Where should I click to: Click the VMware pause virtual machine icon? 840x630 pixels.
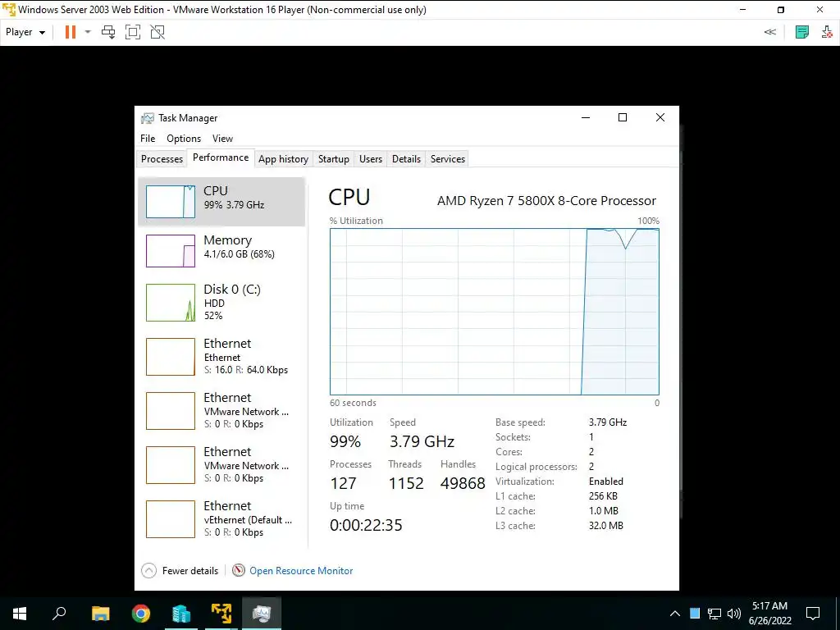click(71, 32)
